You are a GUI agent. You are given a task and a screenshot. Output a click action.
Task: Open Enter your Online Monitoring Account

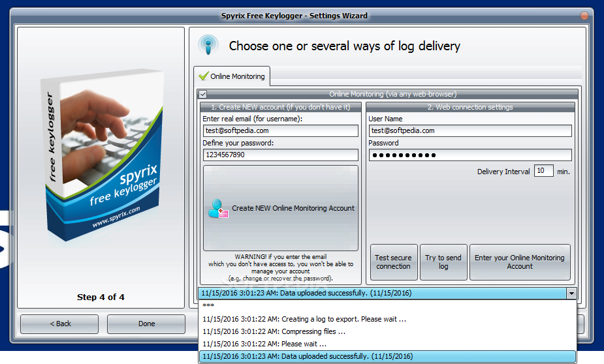(520, 262)
